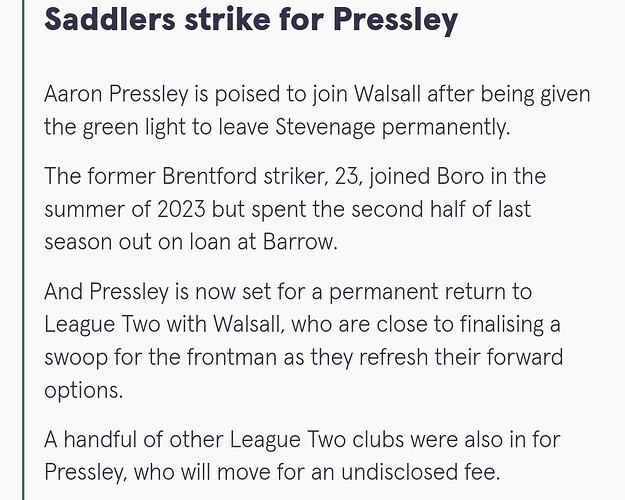Click the word 'undisclosed' in the last paragraph
The height and width of the screenshot is (500, 625).
click(400, 472)
